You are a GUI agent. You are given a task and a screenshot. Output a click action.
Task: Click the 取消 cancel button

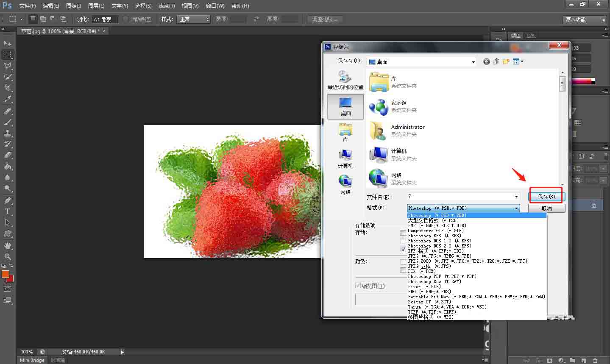pos(546,208)
